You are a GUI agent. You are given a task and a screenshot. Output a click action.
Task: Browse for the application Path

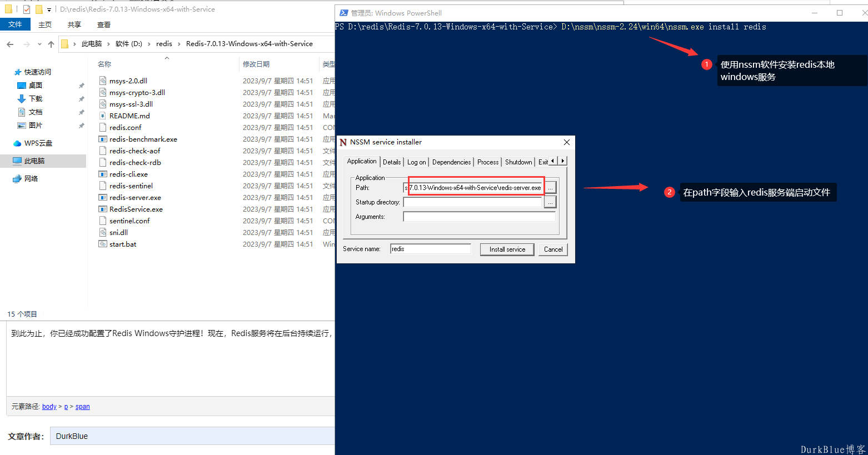550,188
